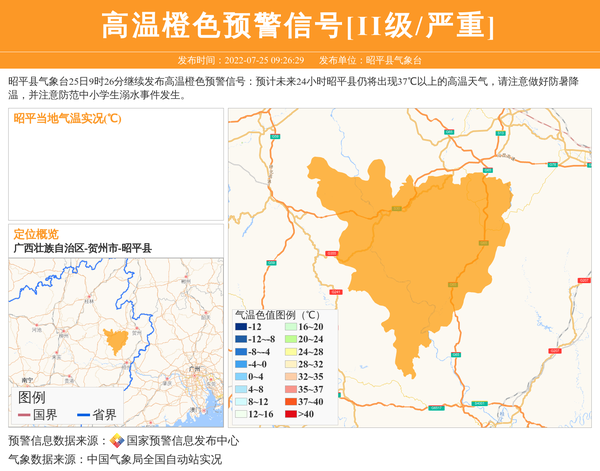Viewport: 600px width, 471px height.
Task: Click the red 国界 line symbol in legend
Action: tap(24, 414)
